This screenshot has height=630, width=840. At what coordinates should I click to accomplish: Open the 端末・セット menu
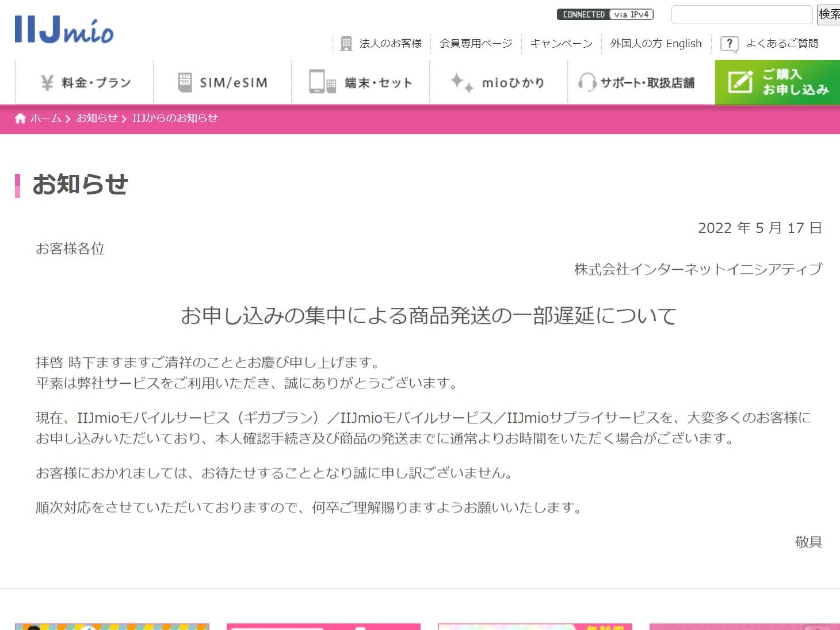pos(361,82)
